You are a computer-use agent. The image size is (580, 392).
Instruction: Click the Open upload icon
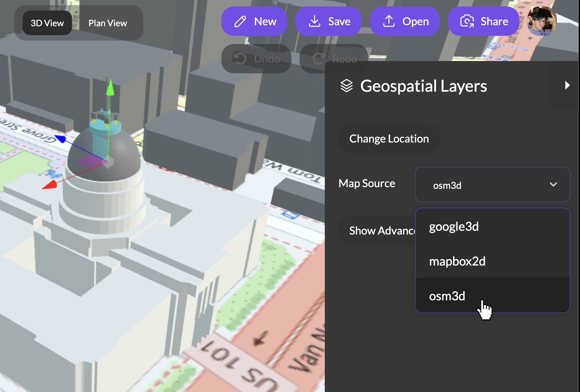point(389,21)
